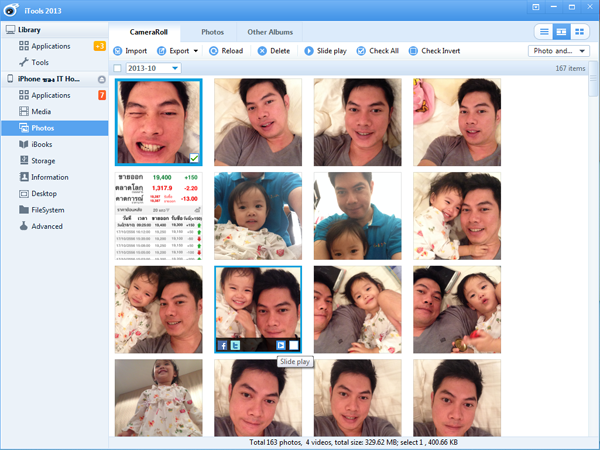Toggle the 2013-10 group checkbox
600x450 pixels.
pyautogui.click(x=119, y=68)
